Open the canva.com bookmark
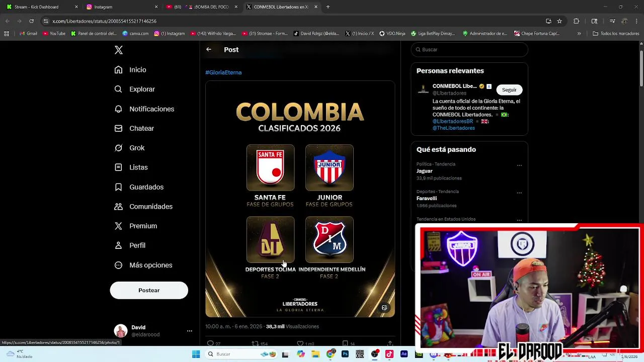This screenshot has width=644, height=362. click(x=136, y=34)
